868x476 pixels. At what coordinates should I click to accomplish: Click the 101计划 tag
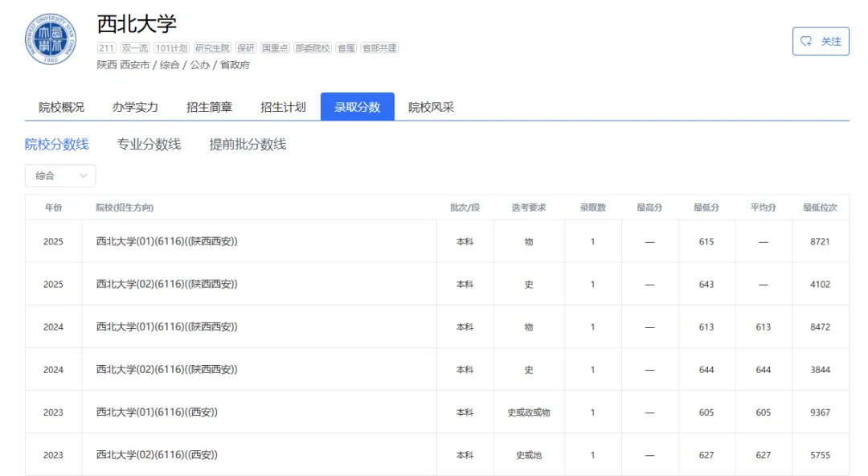click(x=171, y=48)
